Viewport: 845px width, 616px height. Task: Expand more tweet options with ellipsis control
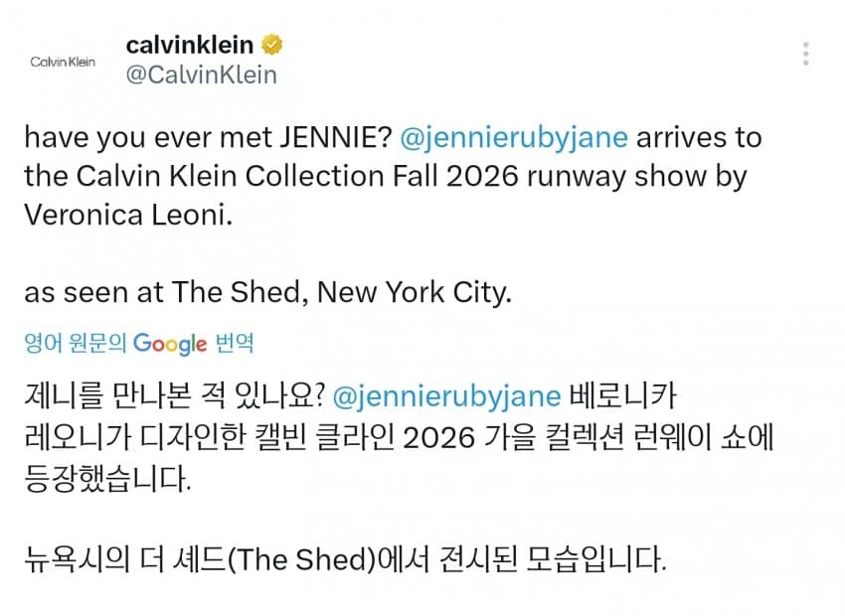(805, 53)
